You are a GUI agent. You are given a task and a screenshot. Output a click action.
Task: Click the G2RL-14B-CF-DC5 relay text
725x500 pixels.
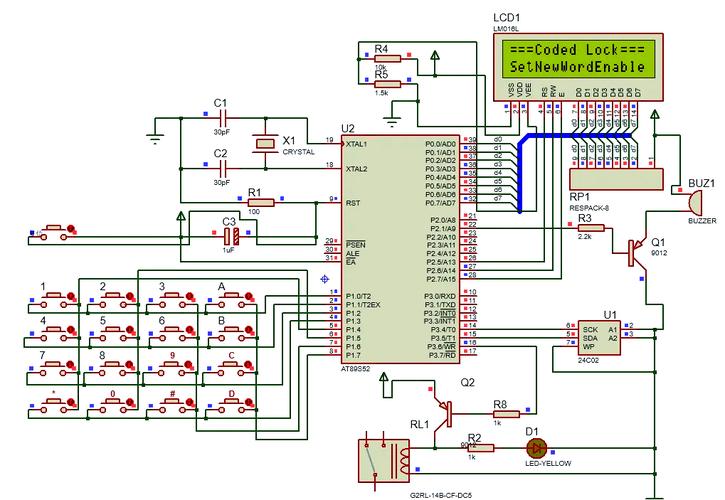coord(441,495)
